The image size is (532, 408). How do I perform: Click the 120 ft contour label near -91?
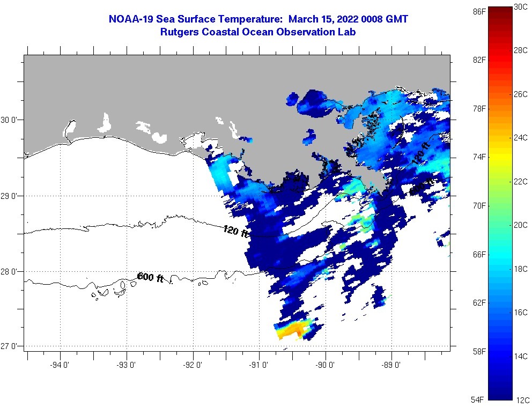click(236, 231)
